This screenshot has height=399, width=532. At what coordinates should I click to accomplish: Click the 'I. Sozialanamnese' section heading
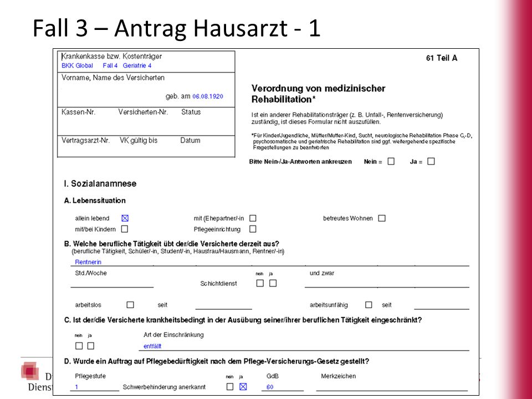[100, 183]
